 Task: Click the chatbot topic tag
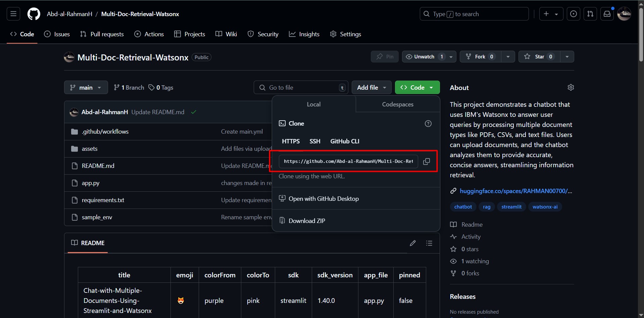(x=463, y=207)
